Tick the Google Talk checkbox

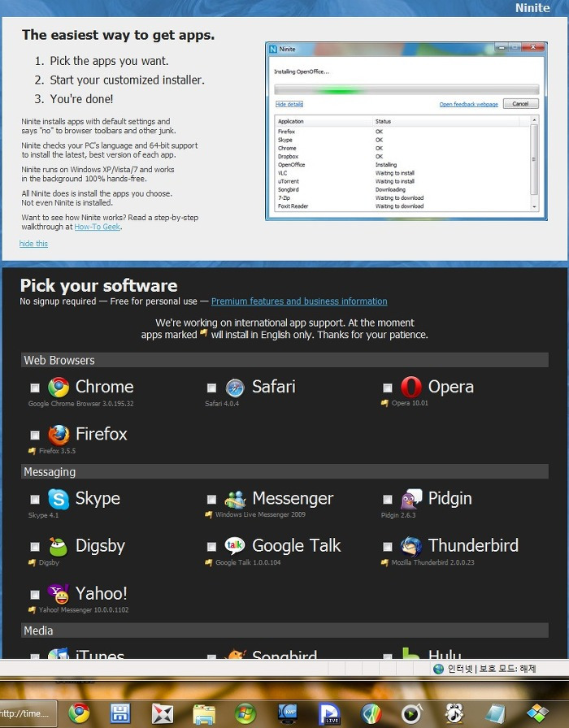click(211, 547)
